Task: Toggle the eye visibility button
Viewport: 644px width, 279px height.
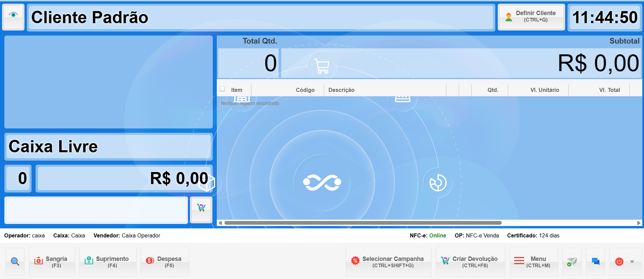Action: click(13, 15)
